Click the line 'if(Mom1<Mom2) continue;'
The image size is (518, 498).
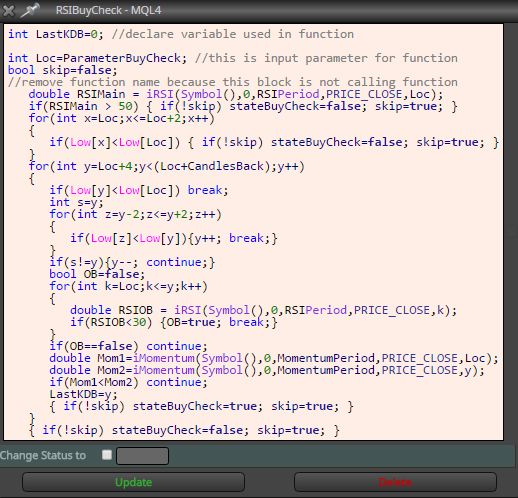click(128, 382)
